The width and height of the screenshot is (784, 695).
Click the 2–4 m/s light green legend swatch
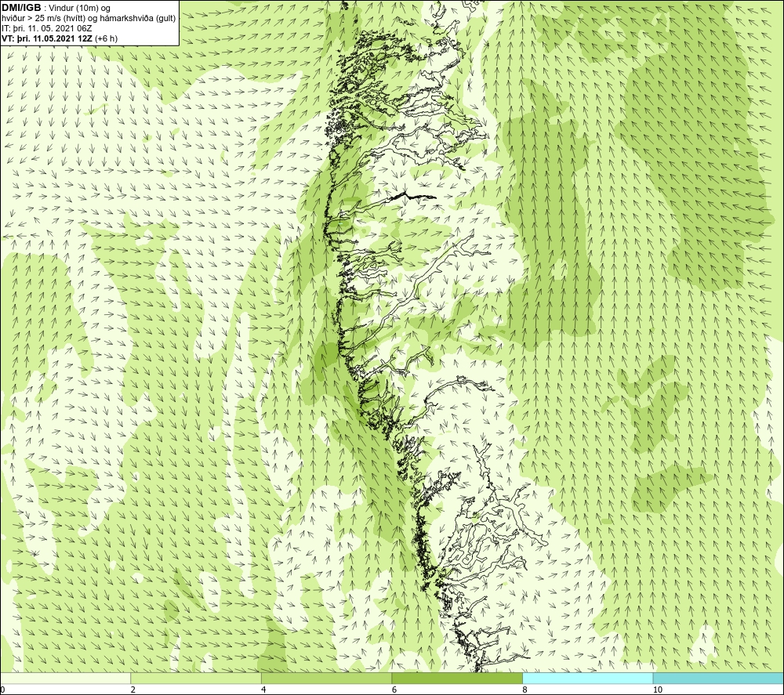pyautogui.click(x=196, y=678)
